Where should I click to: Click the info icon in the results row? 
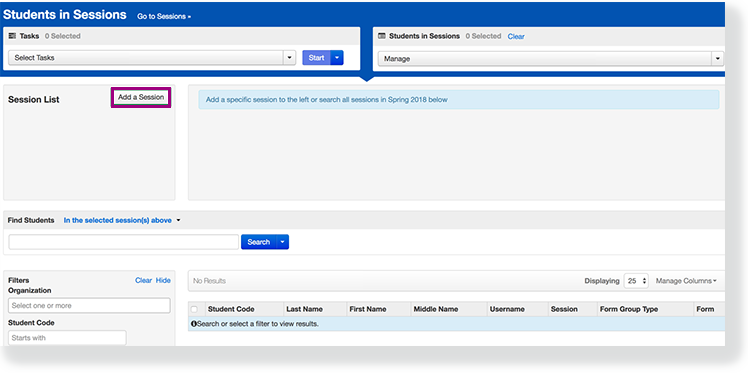tap(194, 324)
